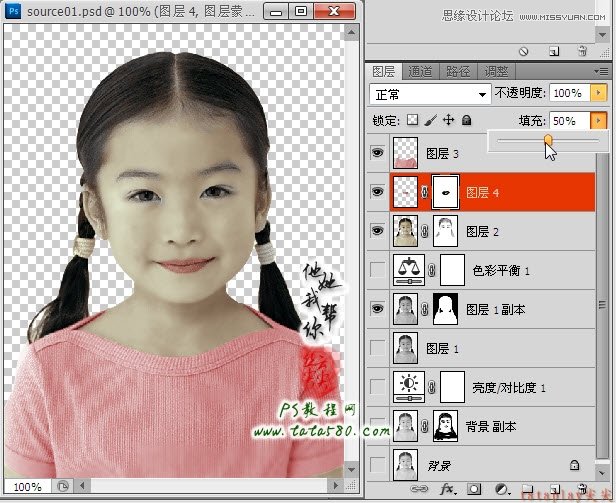Lock transparent pixels icon
Screen dimensions: 616x503
click(412, 120)
